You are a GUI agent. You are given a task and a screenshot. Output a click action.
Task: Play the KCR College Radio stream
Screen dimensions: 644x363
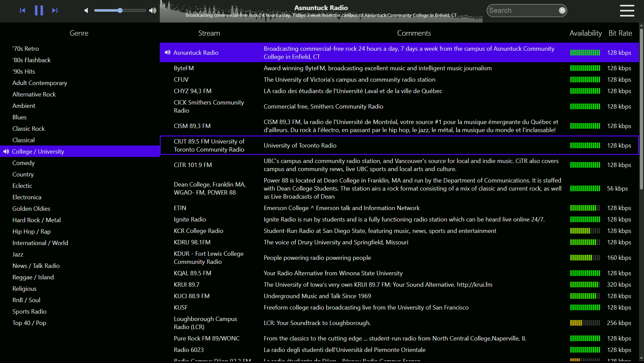[x=399, y=231]
